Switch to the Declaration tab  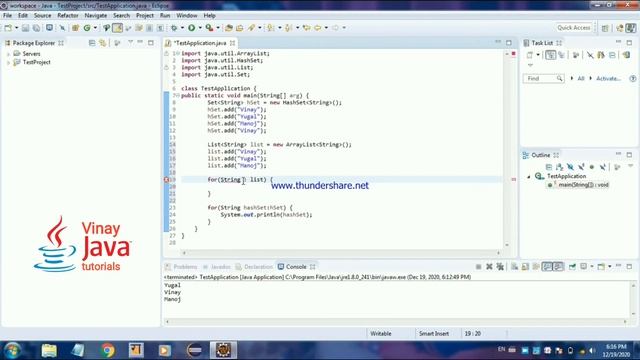tap(254, 267)
